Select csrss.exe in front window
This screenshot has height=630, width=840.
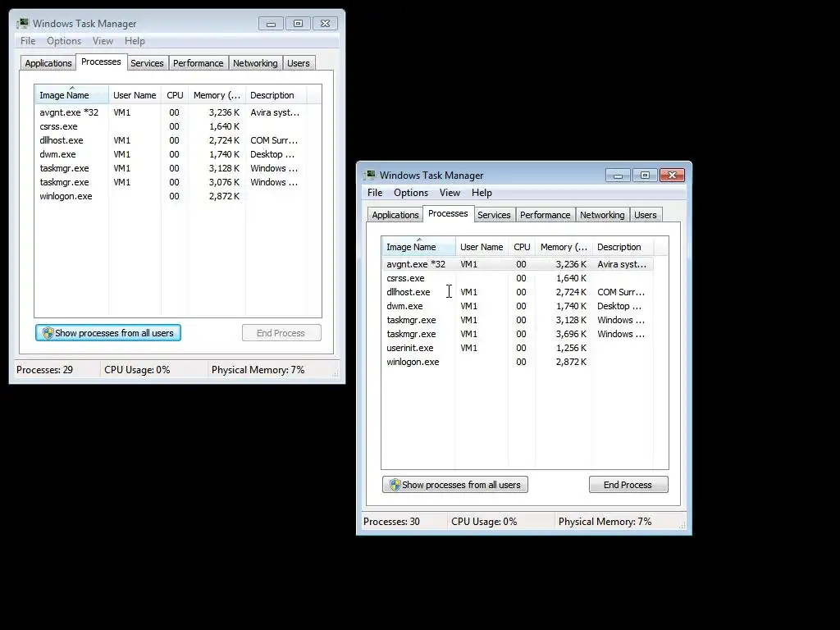(x=518, y=278)
